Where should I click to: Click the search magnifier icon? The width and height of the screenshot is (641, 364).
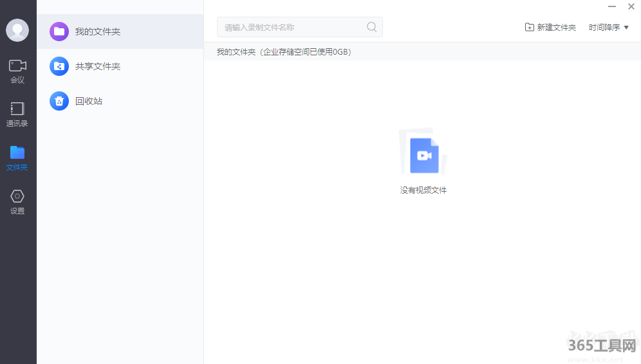(371, 27)
